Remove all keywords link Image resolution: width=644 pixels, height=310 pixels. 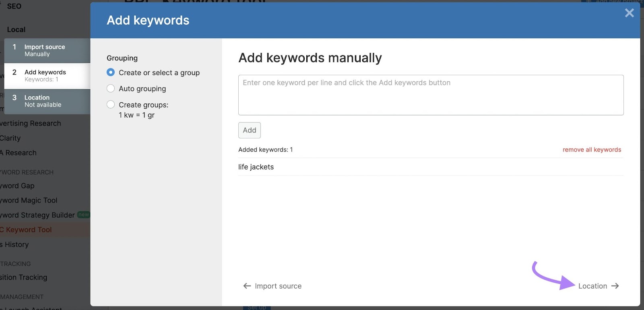pos(592,150)
